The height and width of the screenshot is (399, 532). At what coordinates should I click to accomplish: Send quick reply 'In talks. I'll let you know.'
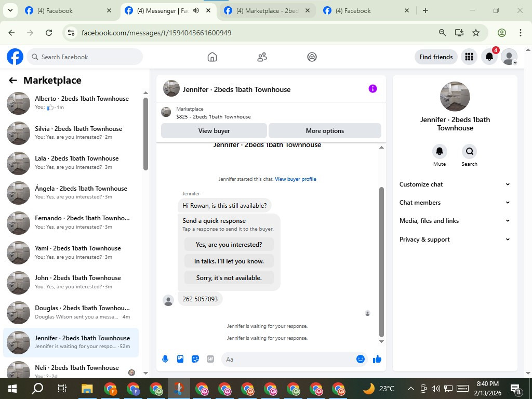point(229,261)
